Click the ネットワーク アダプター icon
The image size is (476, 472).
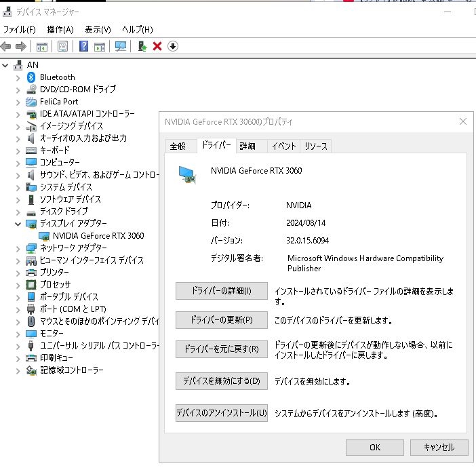[31, 248]
